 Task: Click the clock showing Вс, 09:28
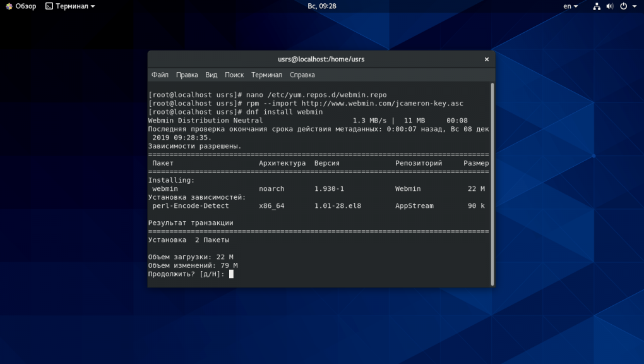321,6
